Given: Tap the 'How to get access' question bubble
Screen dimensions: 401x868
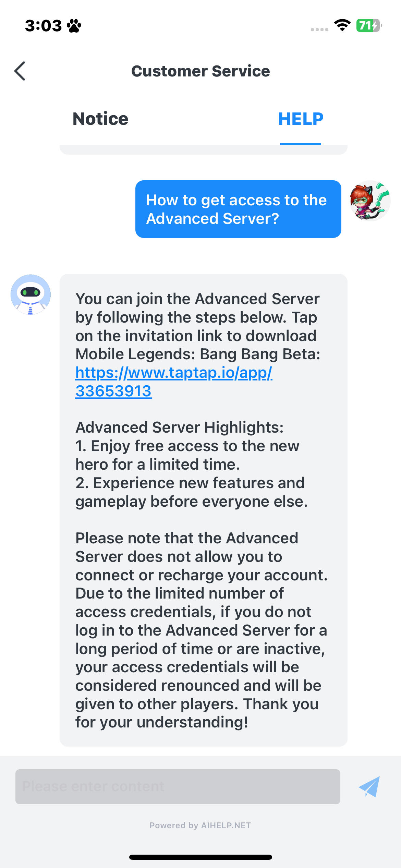Looking at the screenshot, I should (x=238, y=209).
